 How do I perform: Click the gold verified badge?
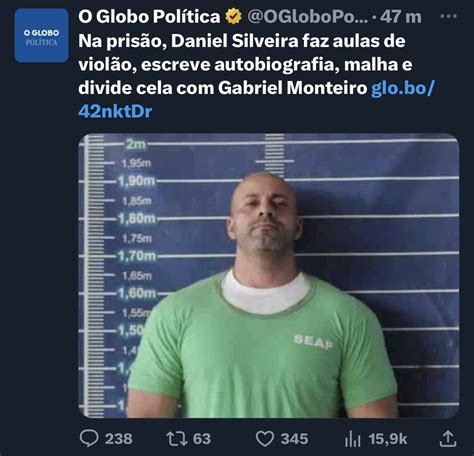233,16
